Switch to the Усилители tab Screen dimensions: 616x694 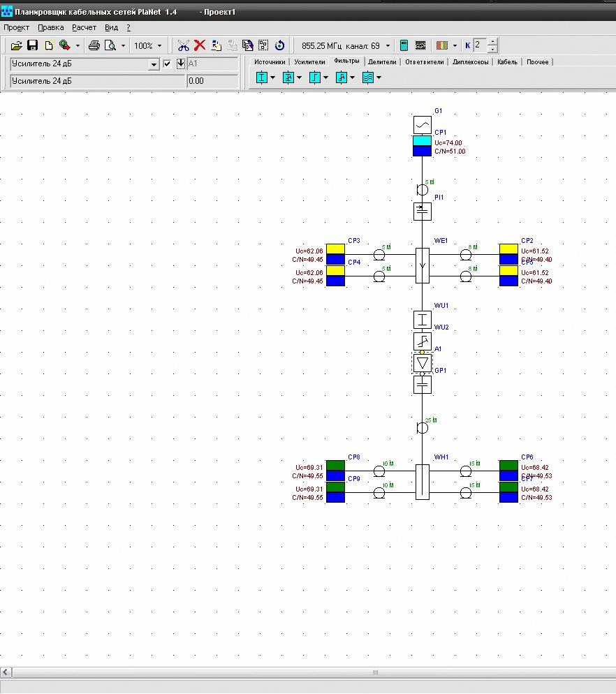tap(309, 62)
